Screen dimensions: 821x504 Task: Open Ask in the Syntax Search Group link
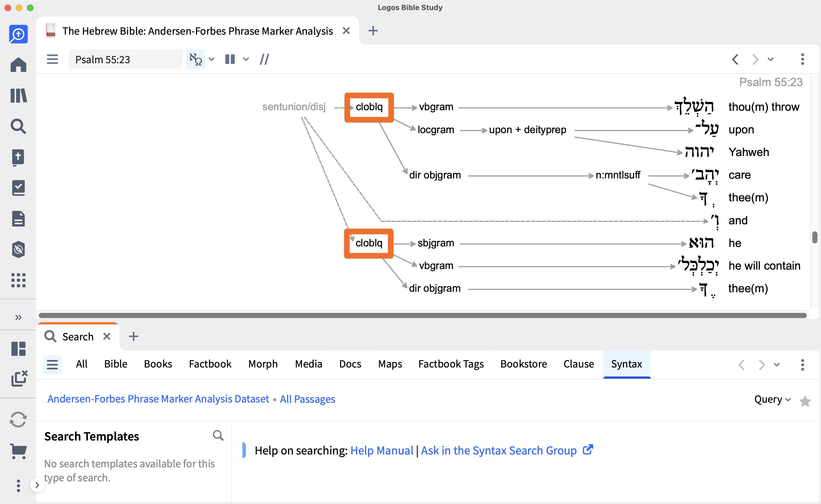pos(499,450)
